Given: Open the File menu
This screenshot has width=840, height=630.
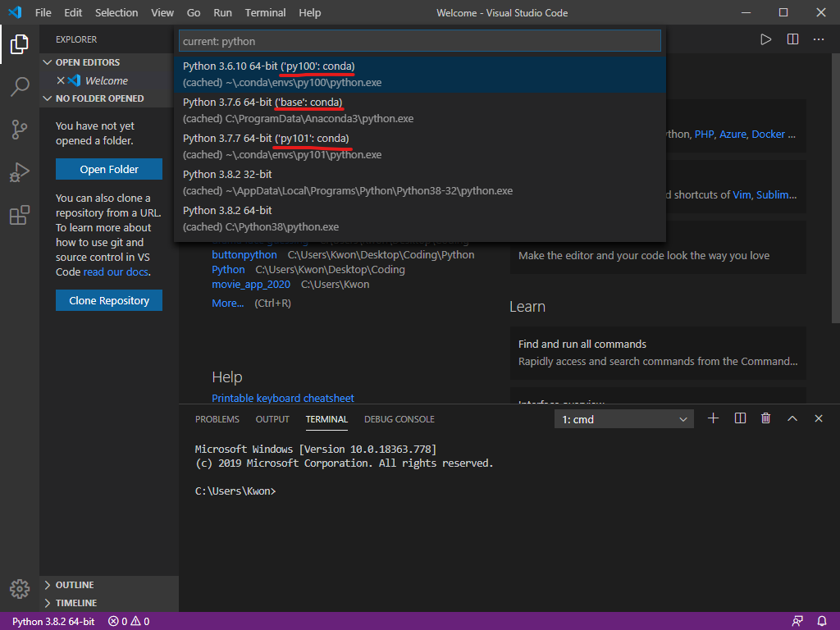Looking at the screenshot, I should (x=43, y=12).
